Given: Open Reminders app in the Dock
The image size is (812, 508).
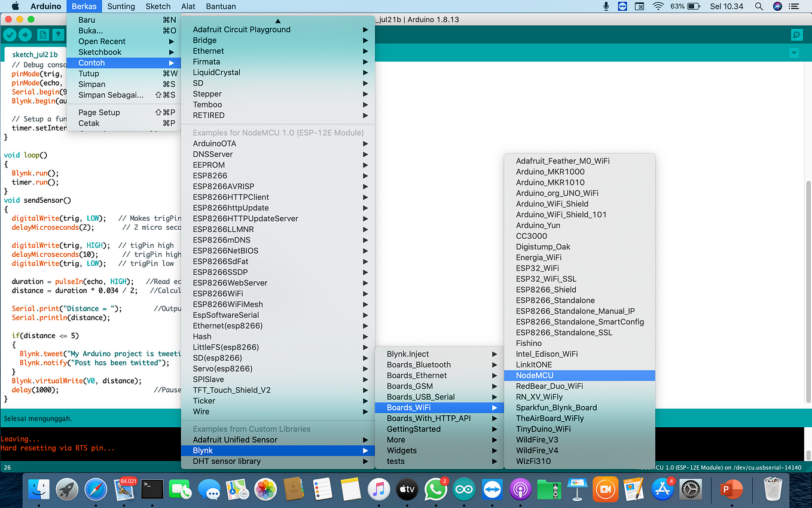Looking at the screenshot, I should coord(322,489).
